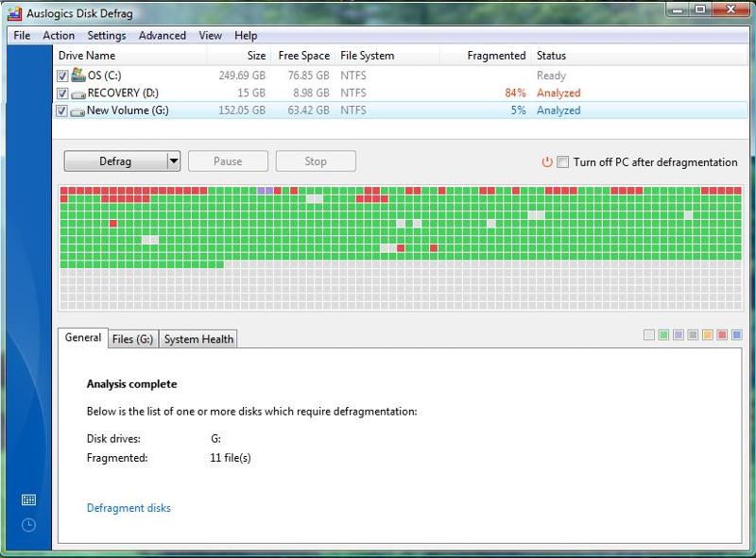Select the 84% fragmented value
Image resolution: width=756 pixels, height=558 pixels.
pos(515,93)
